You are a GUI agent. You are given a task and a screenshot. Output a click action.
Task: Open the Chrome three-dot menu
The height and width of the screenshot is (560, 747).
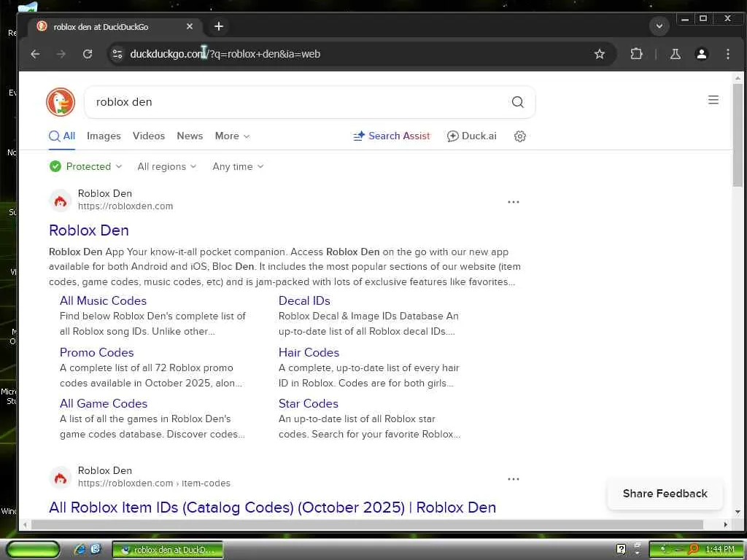click(728, 54)
